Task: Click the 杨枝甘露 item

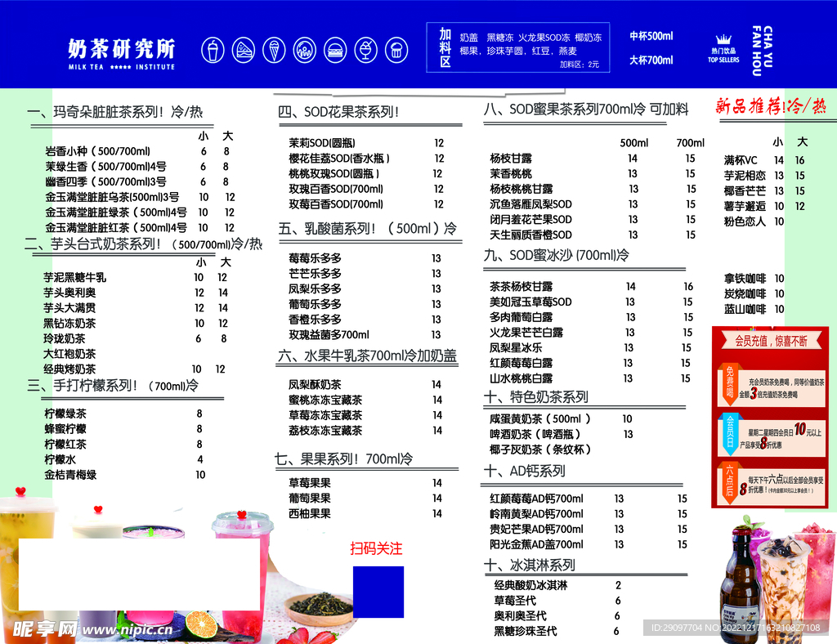Action: coord(511,159)
